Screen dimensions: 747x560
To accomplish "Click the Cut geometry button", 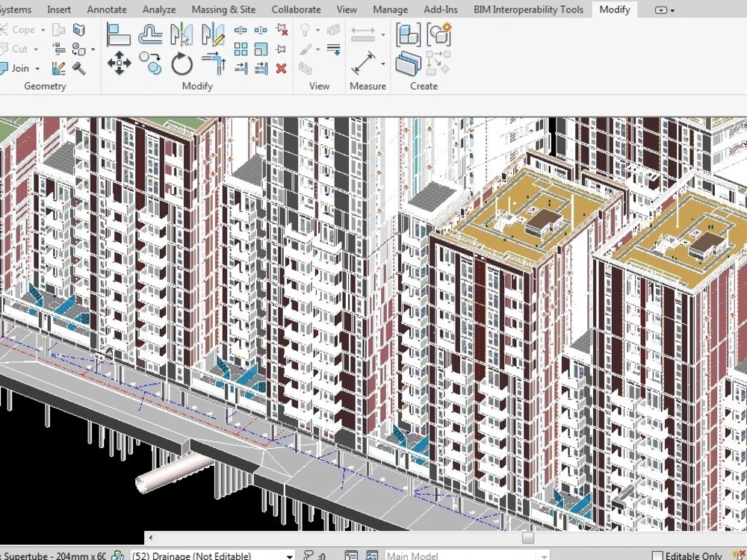I will click(x=13, y=49).
